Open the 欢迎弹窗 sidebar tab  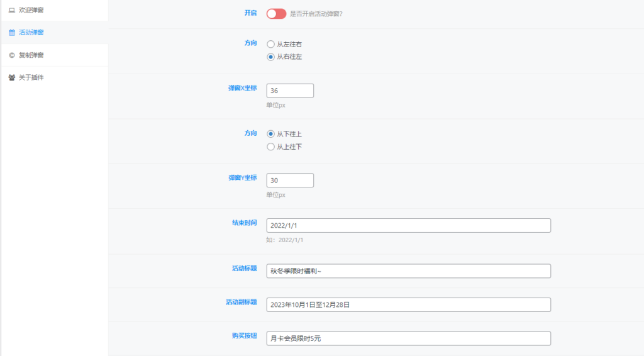55,10
